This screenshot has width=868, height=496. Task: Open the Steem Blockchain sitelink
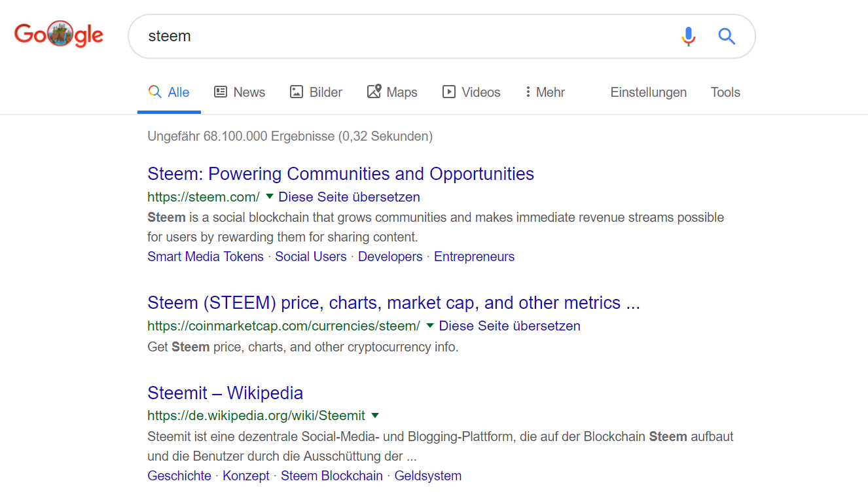(x=331, y=476)
